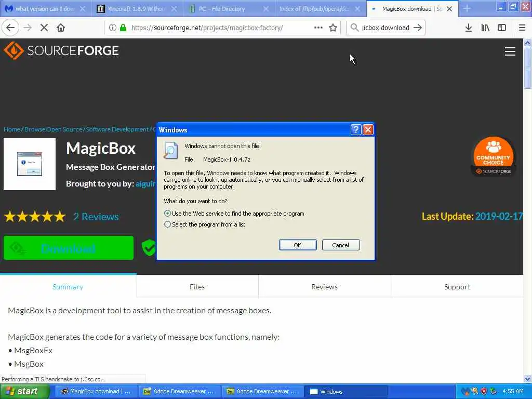532x399 pixels.
Task: Open the library bookmarks icon
Action: pos(485,28)
